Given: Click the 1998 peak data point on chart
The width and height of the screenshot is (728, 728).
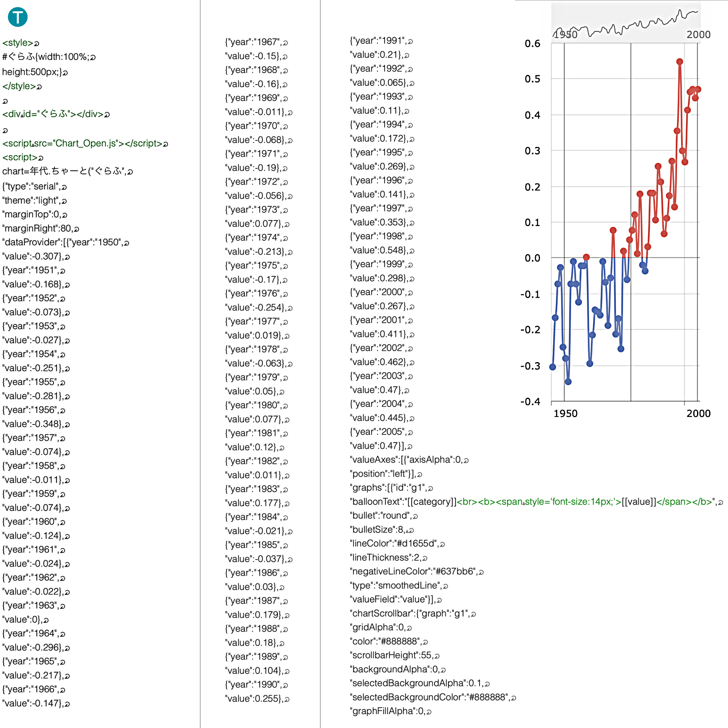Looking at the screenshot, I should [x=679, y=62].
